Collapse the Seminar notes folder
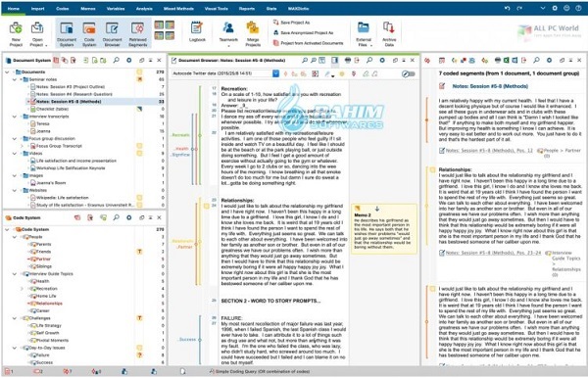The width and height of the screenshot is (588, 378). pyautogui.click(x=15, y=79)
